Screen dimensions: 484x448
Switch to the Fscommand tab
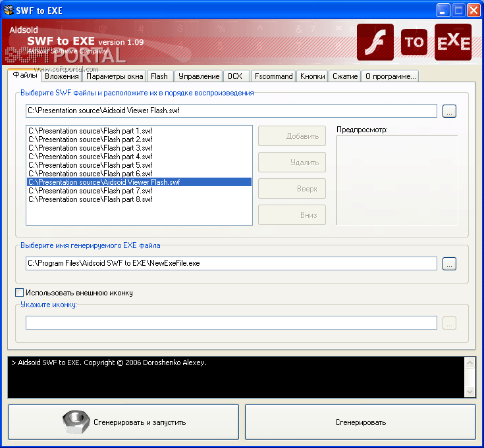[273, 76]
